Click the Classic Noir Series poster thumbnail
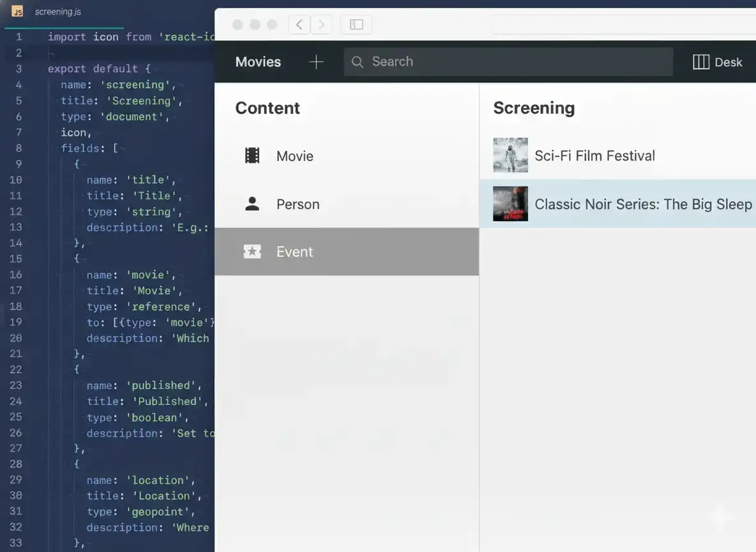This screenshot has height=552, width=756. [510, 204]
